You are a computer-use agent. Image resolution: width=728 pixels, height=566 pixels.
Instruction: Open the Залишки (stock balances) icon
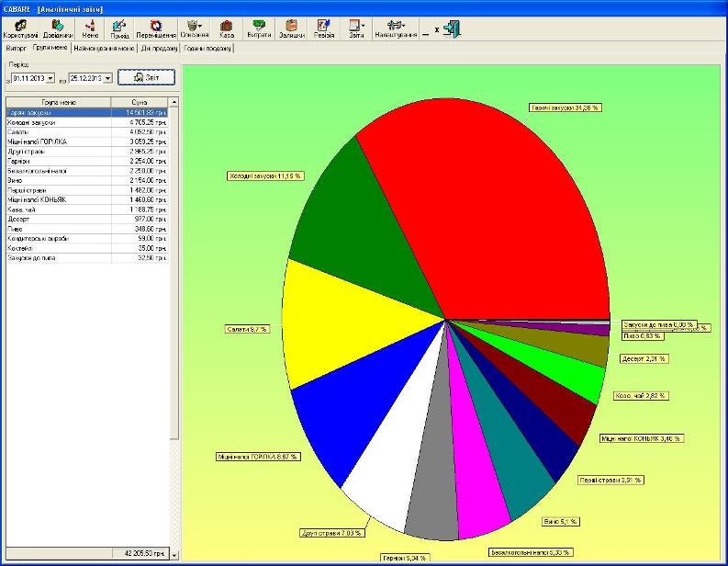292,28
